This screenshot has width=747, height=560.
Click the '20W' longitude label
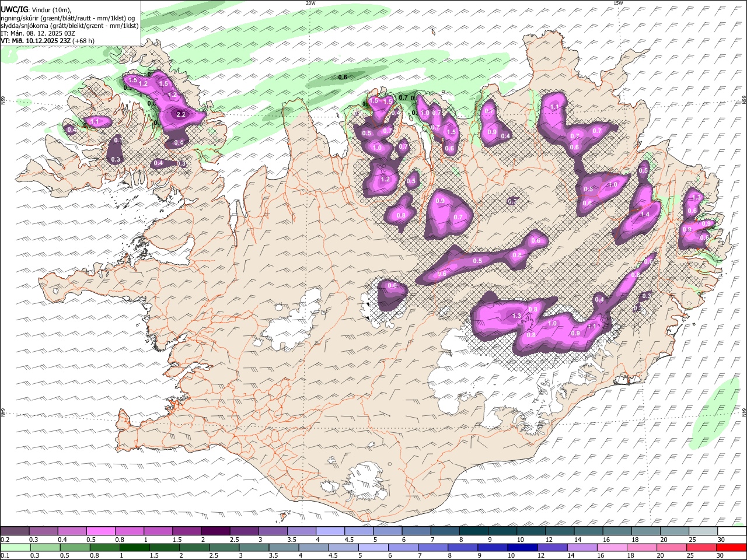pos(310,3)
